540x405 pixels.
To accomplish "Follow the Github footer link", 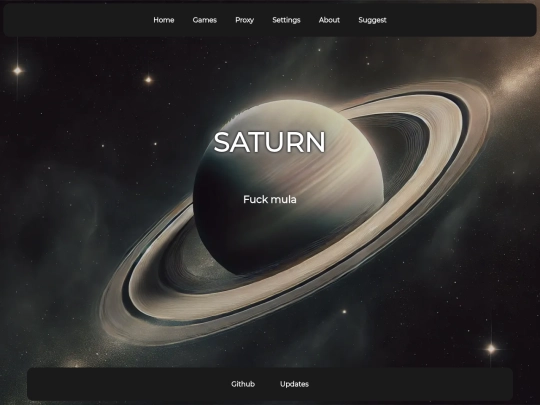I will (x=243, y=384).
